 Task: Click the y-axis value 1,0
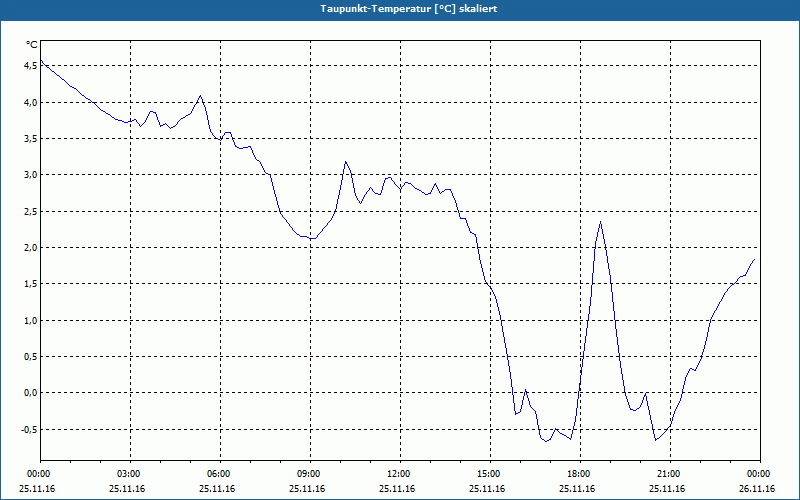coord(30,321)
